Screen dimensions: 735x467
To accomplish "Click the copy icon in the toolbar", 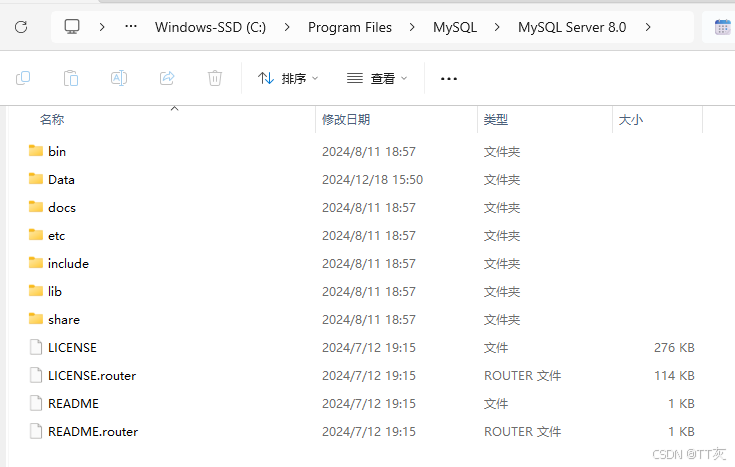I will click(23, 78).
